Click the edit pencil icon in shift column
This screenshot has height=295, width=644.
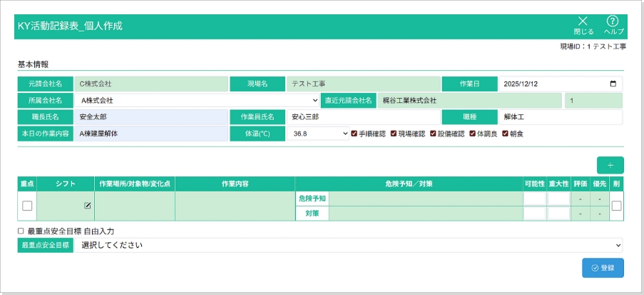[88, 206]
